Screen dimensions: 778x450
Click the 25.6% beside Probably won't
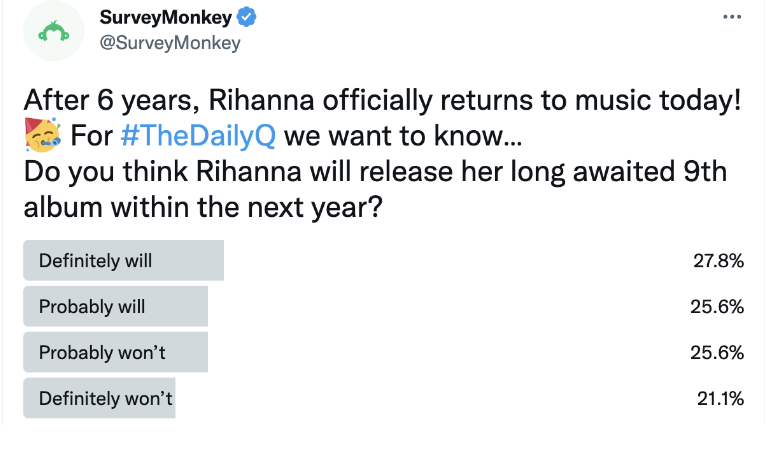717,353
